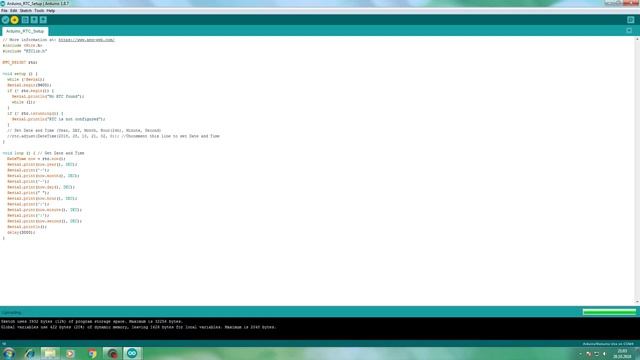Screen dimensions: 640x360
Task: Click the board and port status text
Action: pyautogui.click(x=608, y=344)
